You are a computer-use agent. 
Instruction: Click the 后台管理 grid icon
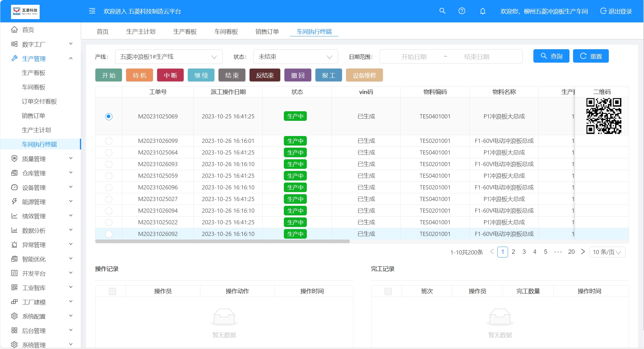tap(14, 330)
